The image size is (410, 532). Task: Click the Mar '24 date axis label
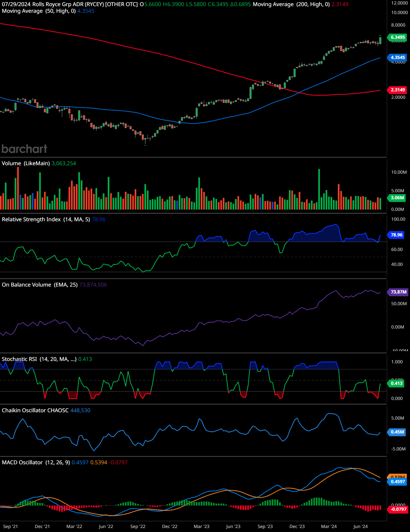coord(329,526)
